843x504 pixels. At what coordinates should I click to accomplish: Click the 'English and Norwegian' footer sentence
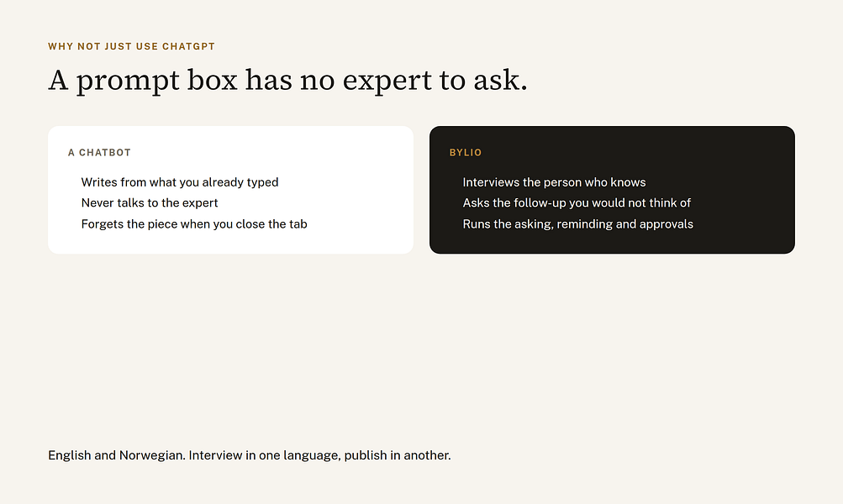(x=250, y=455)
